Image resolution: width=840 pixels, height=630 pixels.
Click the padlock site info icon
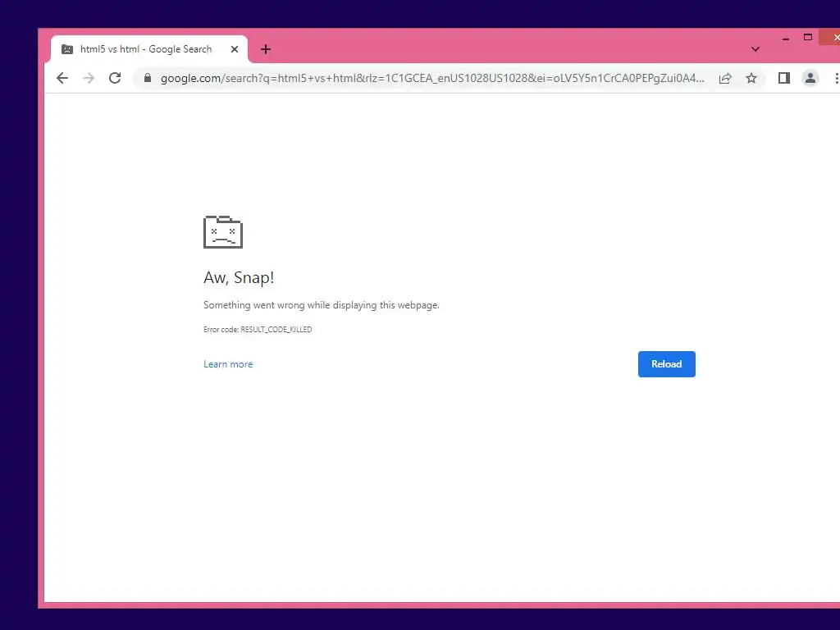click(x=148, y=78)
